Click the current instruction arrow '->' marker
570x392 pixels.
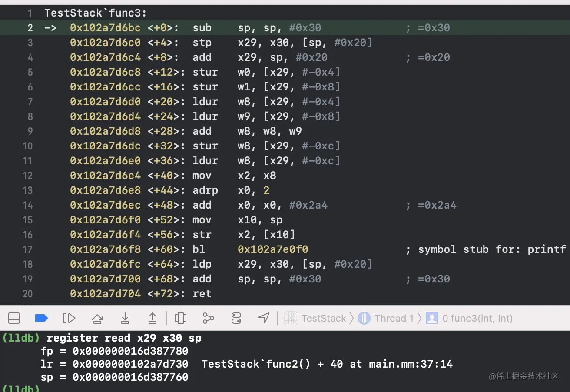click(50, 28)
